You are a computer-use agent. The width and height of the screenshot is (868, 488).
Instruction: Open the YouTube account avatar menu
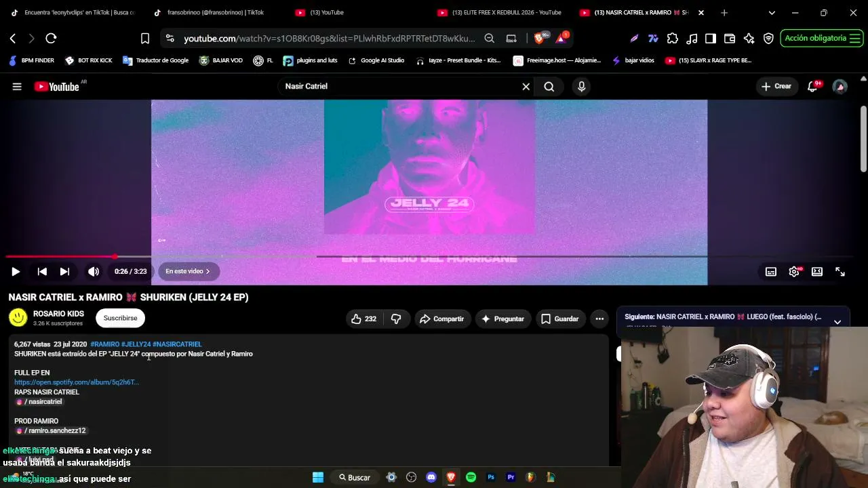840,87
